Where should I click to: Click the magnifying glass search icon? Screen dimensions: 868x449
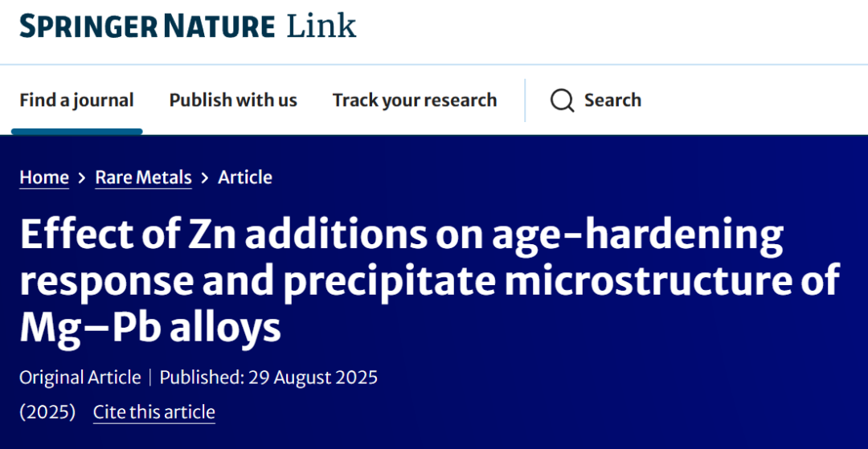coord(562,100)
